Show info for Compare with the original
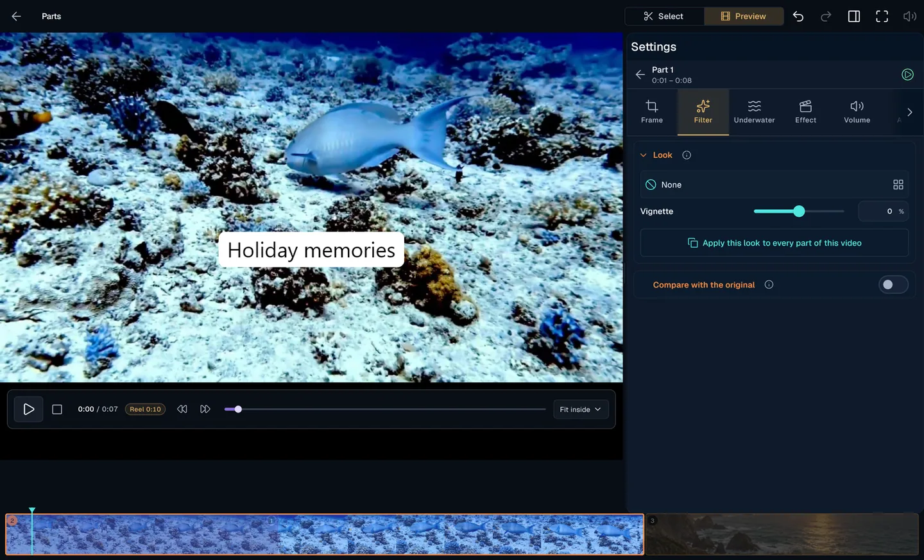924x560 pixels. (769, 285)
